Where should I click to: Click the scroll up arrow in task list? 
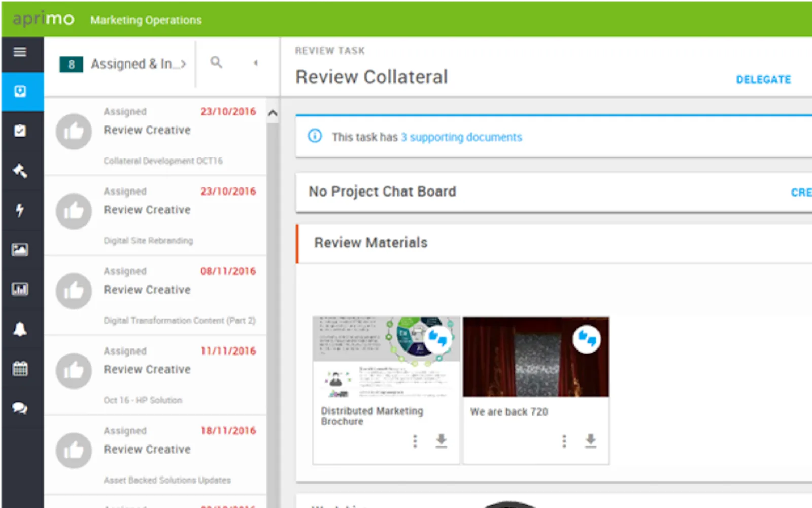tap(273, 113)
